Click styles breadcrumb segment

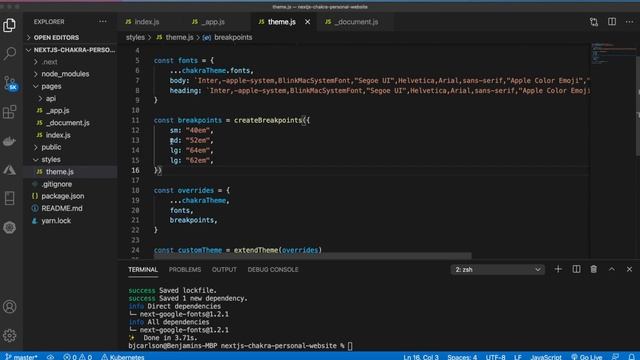click(135, 37)
